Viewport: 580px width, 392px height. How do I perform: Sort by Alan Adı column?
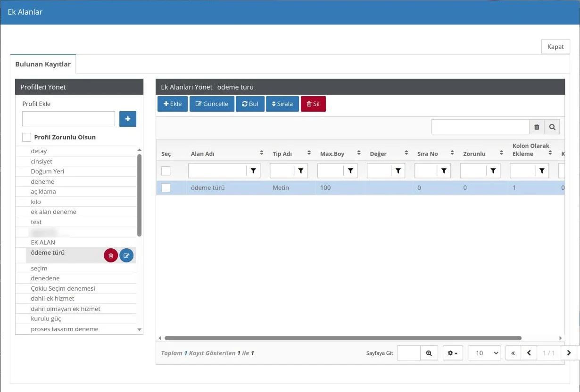click(262, 153)
